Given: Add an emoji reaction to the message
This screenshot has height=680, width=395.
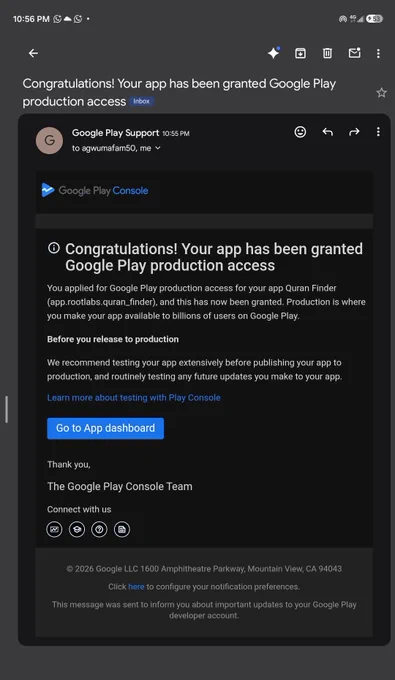Looking at the screenshot, I should 300,132.
